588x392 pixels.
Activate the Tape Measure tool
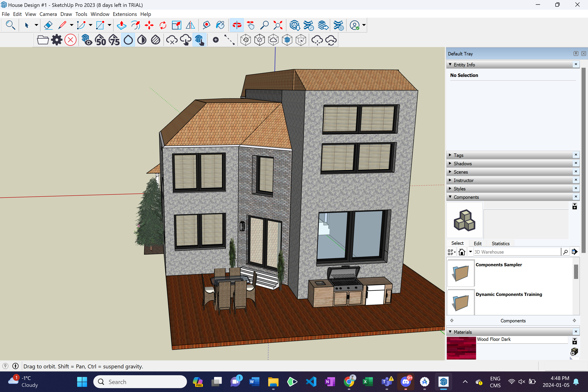[207, 25]
